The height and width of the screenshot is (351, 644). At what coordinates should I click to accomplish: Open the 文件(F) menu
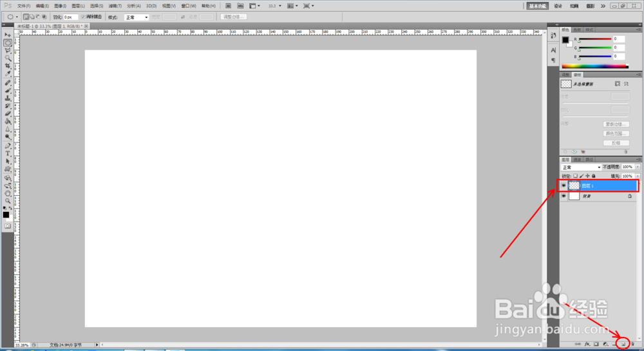coord(24,6)
